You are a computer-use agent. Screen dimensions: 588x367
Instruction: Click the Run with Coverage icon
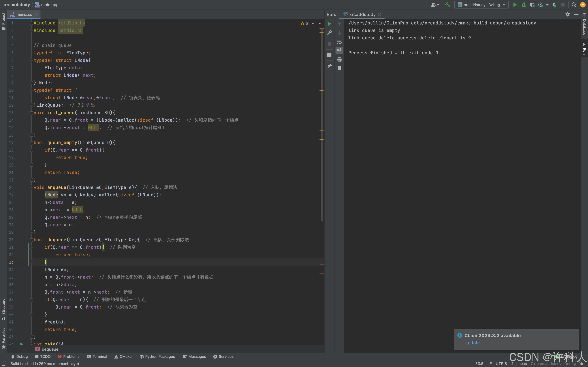pos(532,5)
